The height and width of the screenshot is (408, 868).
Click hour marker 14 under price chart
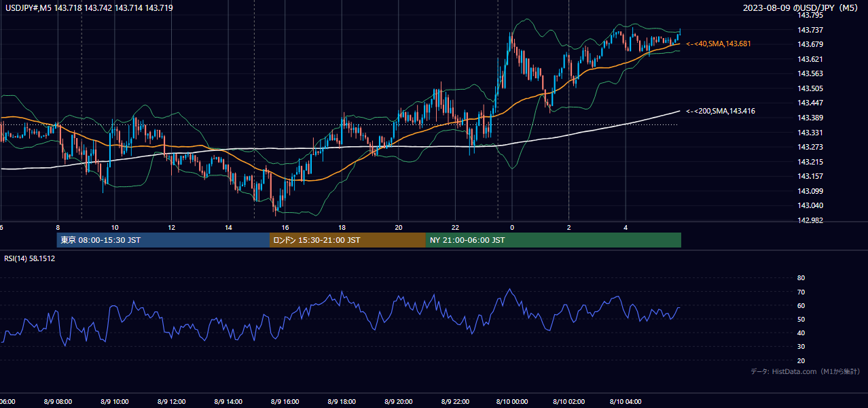(229, 228)
